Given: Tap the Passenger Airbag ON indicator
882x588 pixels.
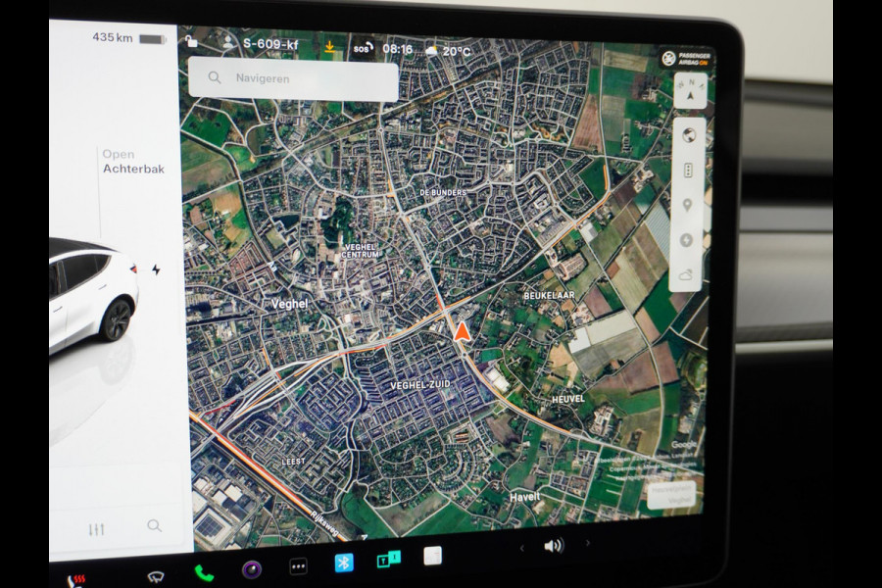Looking at the screenshot, I should (686, 58).
